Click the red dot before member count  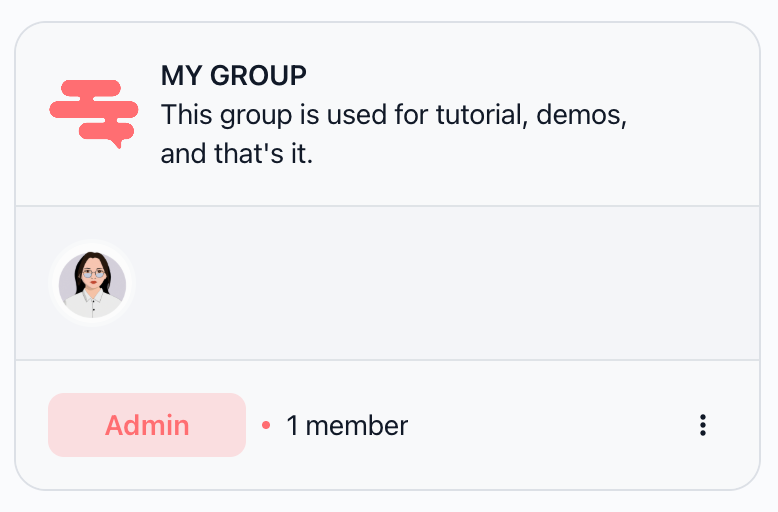[x=266, y=425]
